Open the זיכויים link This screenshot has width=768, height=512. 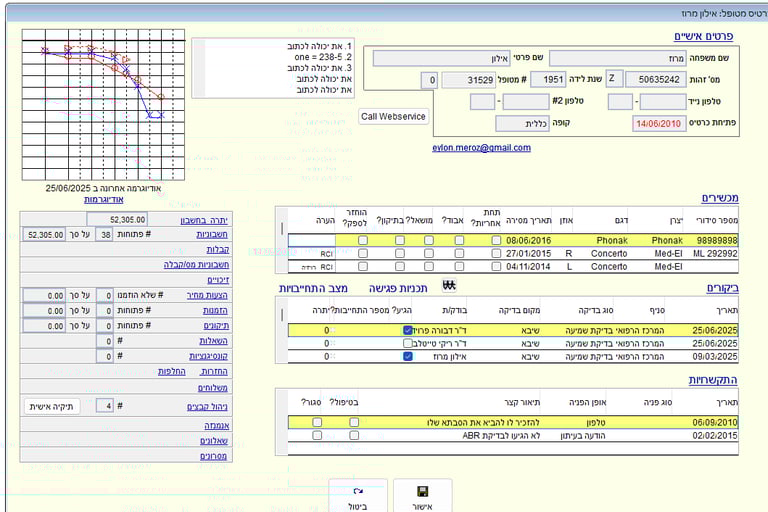[218, 280]
